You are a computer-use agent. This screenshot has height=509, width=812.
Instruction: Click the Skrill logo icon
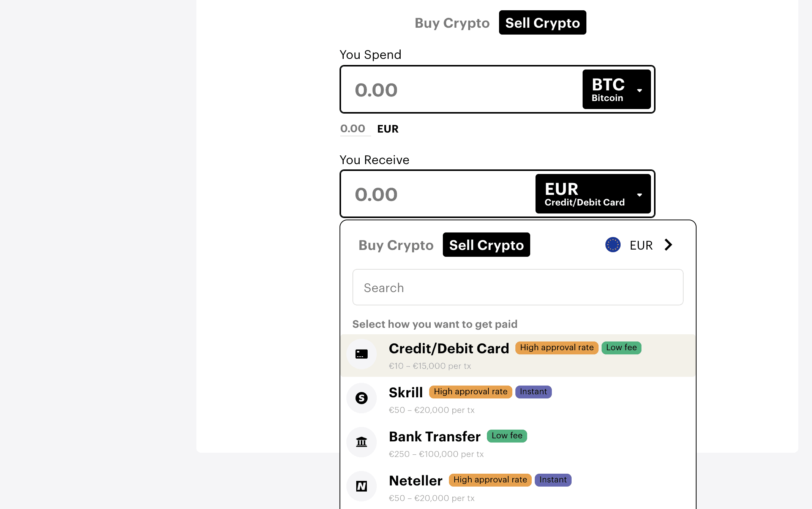362,398
